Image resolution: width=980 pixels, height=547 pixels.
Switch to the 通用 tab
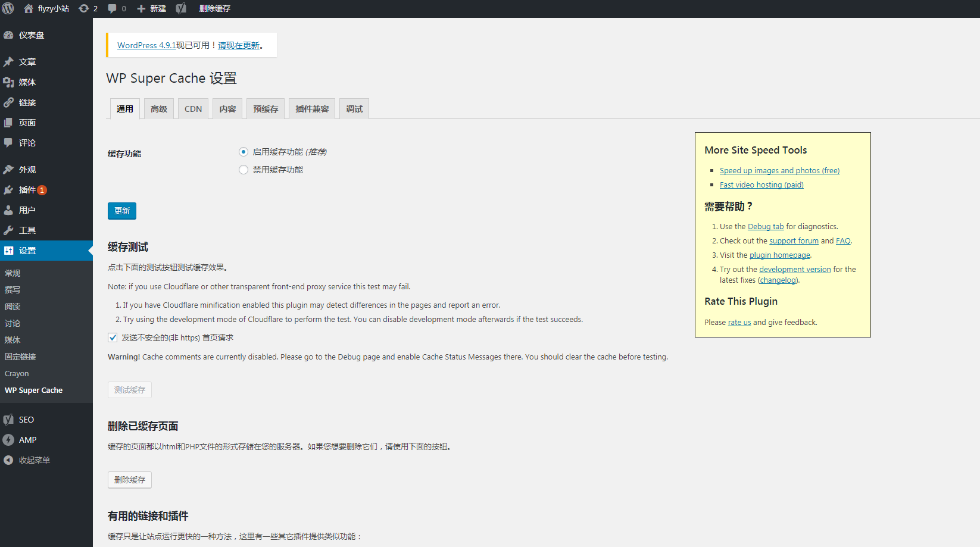click(125, 109)
